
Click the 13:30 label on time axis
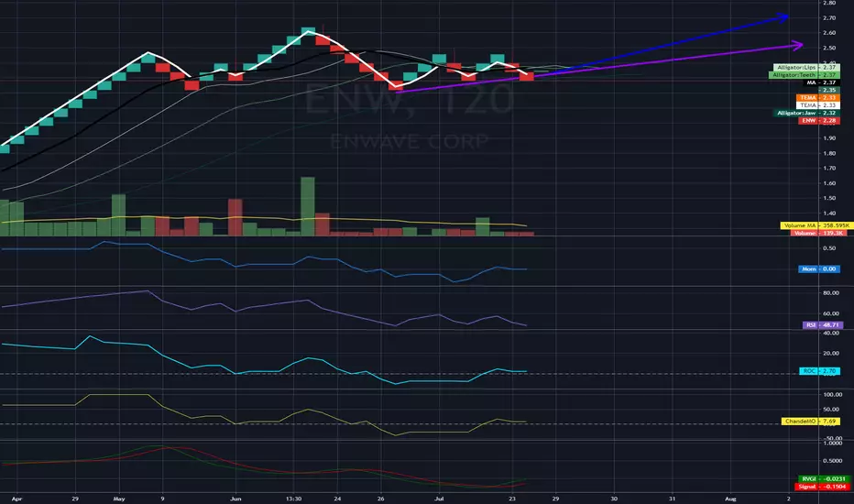click(293, 499)
